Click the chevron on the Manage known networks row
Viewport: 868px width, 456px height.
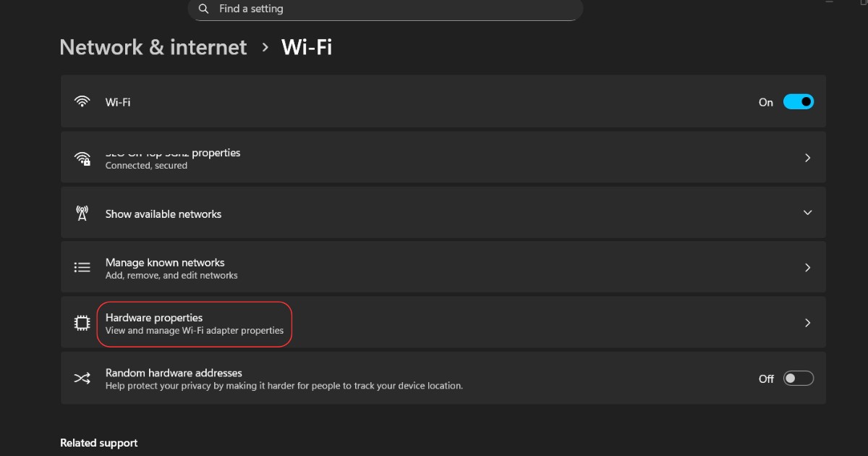coord(807,267)
